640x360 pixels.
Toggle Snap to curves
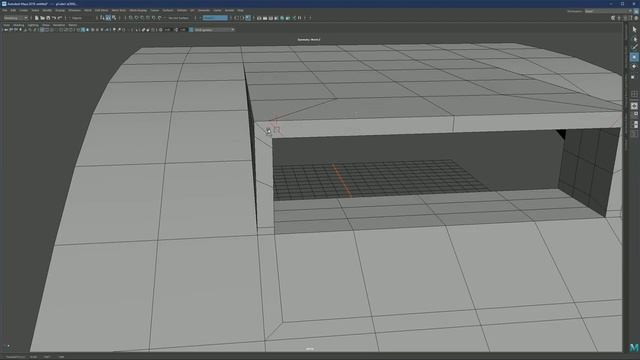point(137,18)
